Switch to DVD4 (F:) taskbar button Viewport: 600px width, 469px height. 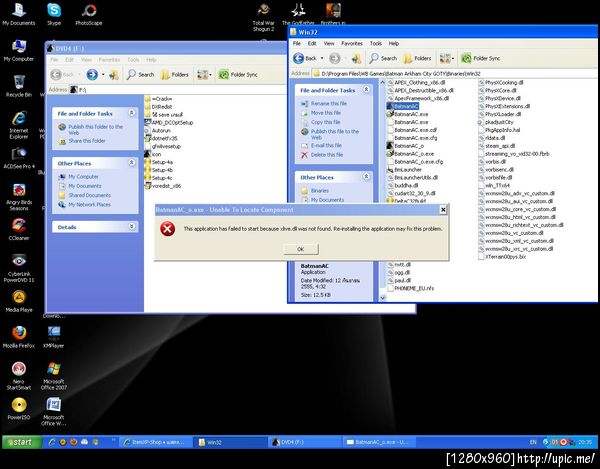pos(304,442)
